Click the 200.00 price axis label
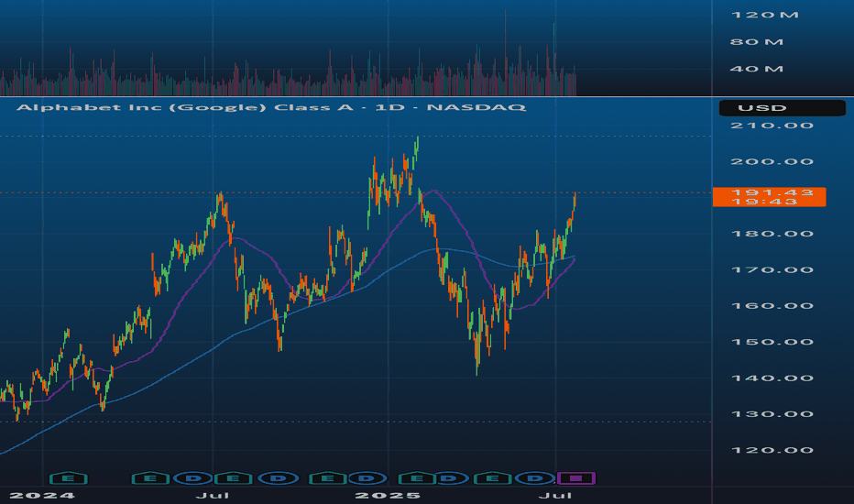The width and height of the screenshot is (854, 504). (772, 161)
